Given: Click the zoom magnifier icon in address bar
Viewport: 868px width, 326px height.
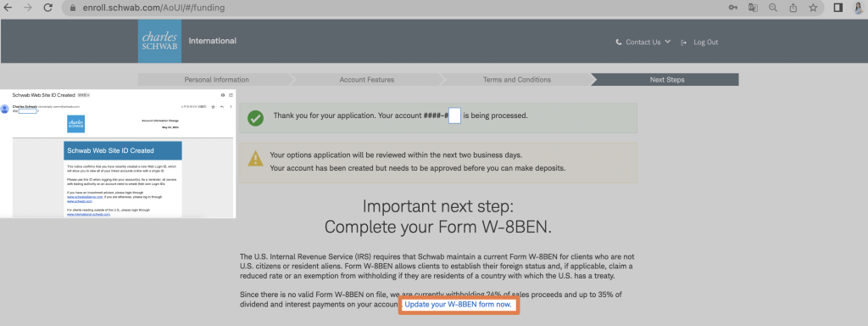Looking at the screenshot, I should click(773, 8).
